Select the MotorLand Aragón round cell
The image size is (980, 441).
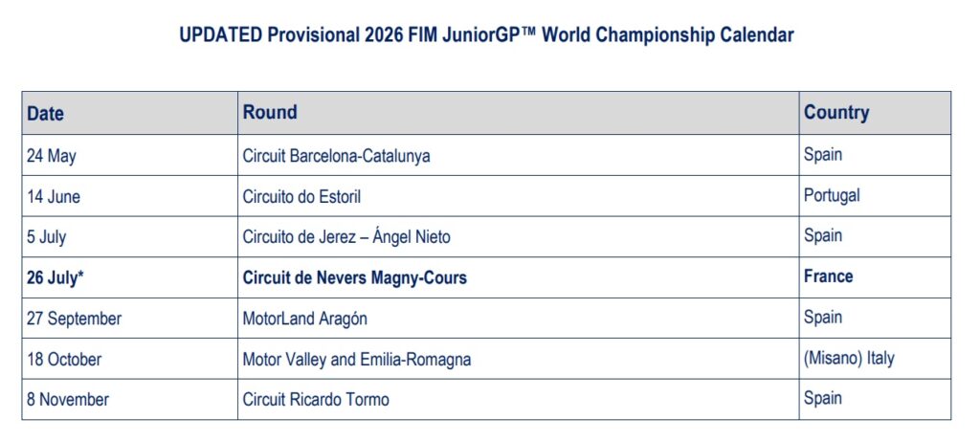305,319
